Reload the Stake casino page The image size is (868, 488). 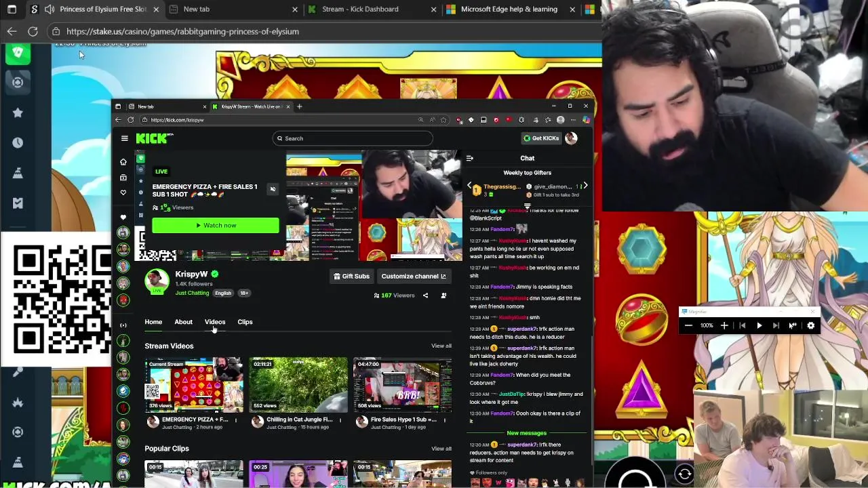click(x=33, y=31)
